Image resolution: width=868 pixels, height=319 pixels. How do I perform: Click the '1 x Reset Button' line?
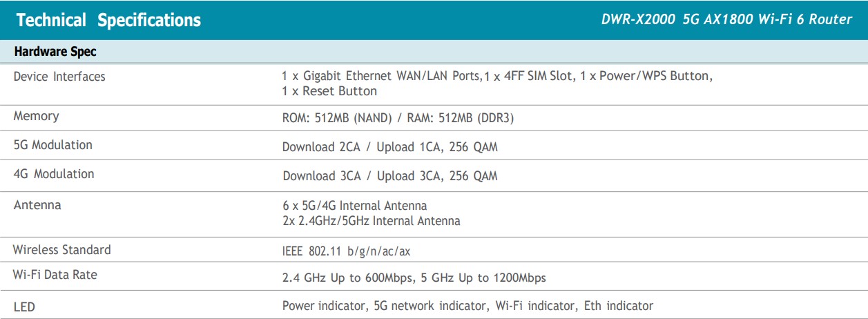[329, 91]
